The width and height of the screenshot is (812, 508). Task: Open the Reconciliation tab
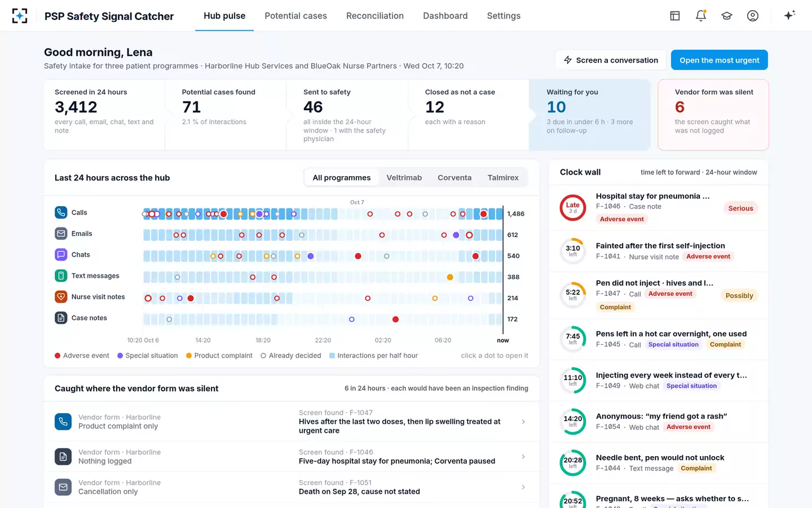(x=375, y=16)
